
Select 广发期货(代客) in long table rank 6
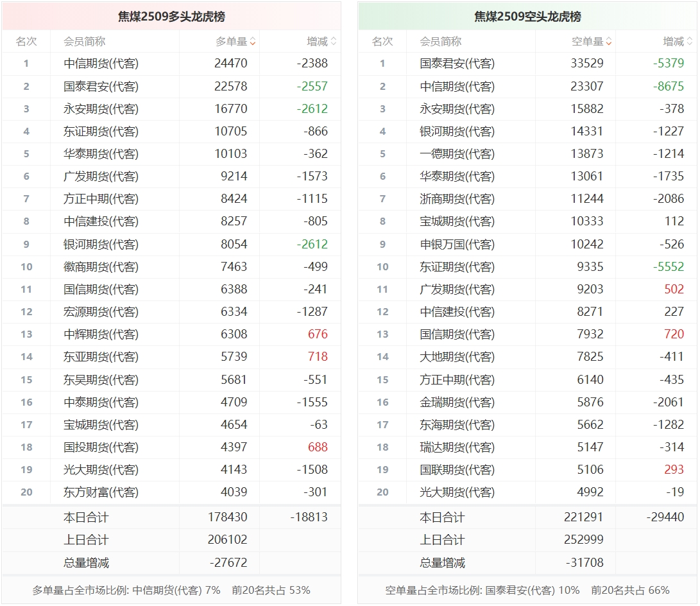101,177
